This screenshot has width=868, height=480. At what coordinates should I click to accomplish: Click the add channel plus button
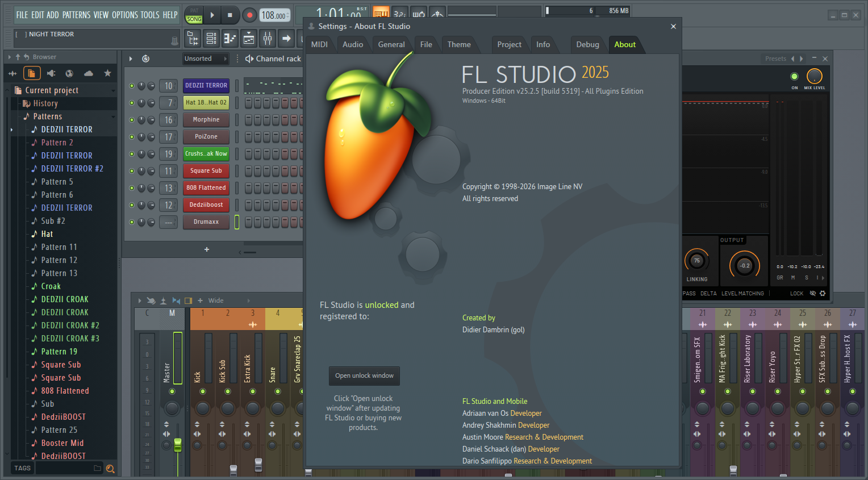click(x=207, y=249)
